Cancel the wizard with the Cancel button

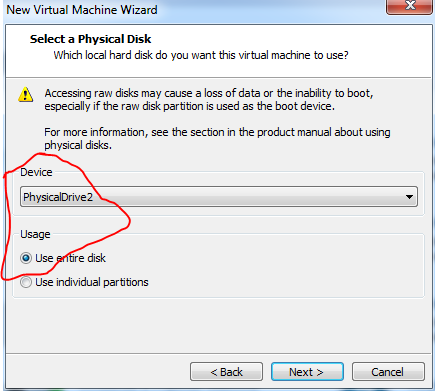point(388,372)
